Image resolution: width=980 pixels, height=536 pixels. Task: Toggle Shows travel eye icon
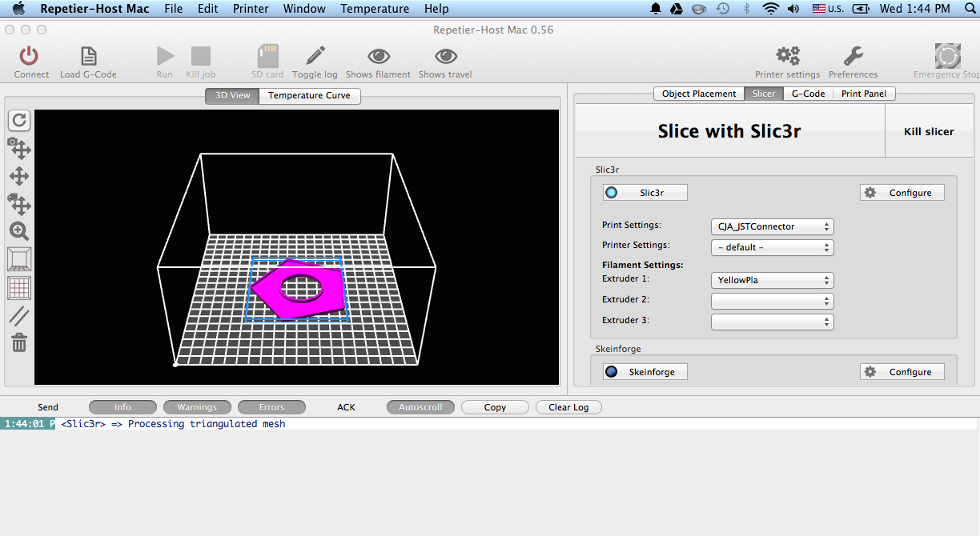445,56
